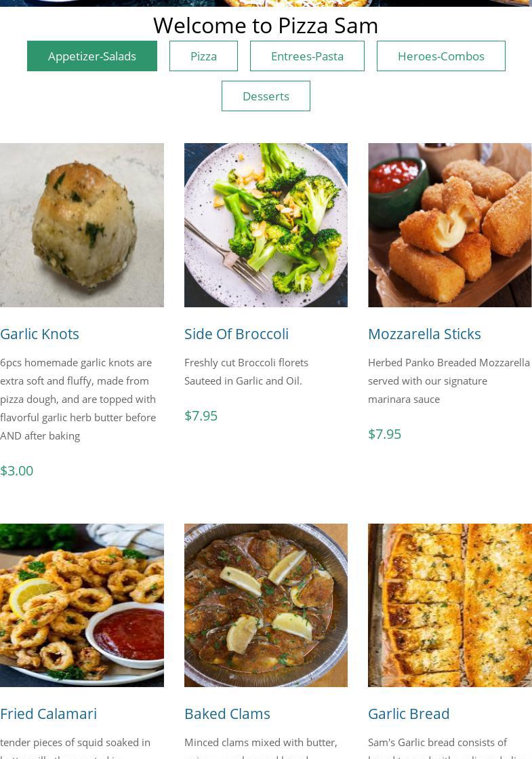Click the Garlic Bread title link

tap(409, 714)
